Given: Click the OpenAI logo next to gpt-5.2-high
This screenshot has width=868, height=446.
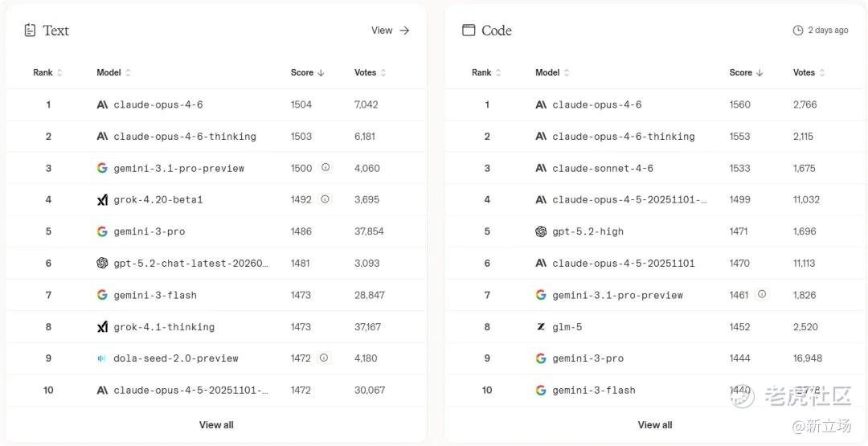Looking at the screenshot, I should click(541, 231).
